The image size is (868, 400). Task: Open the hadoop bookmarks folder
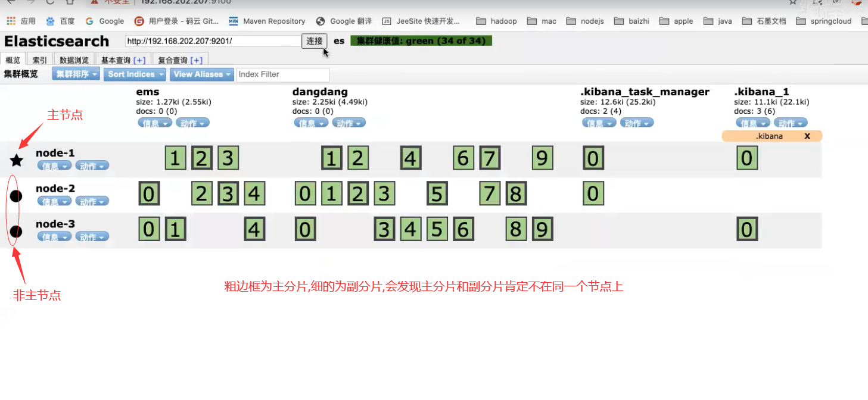497,21
